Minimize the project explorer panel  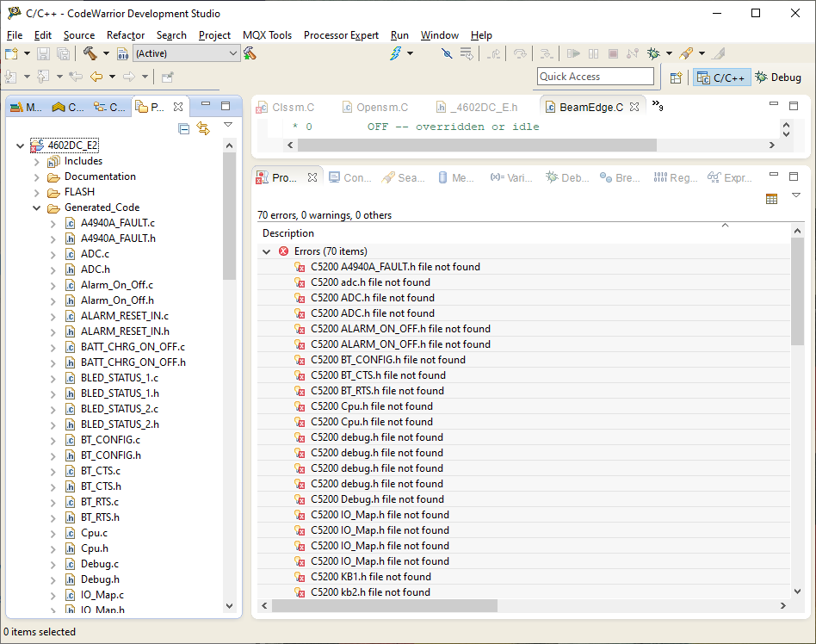pos(206,104)
